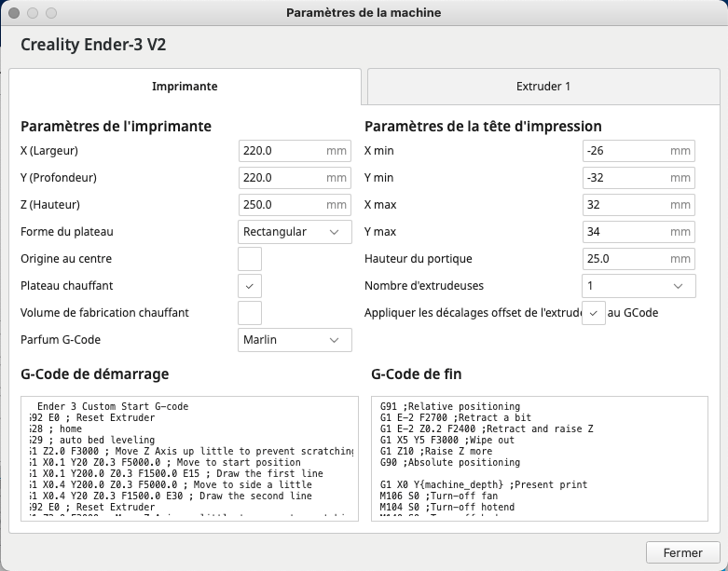The height and width of the screenshot is (571, 728).
Task: Switch to the Imprimante tab
Action: click(185, 87)
